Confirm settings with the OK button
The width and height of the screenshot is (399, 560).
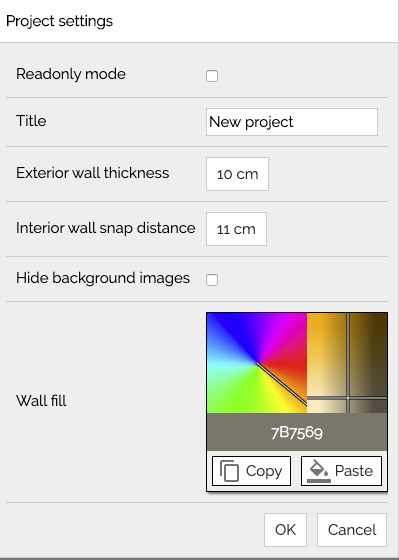(285, 530)
